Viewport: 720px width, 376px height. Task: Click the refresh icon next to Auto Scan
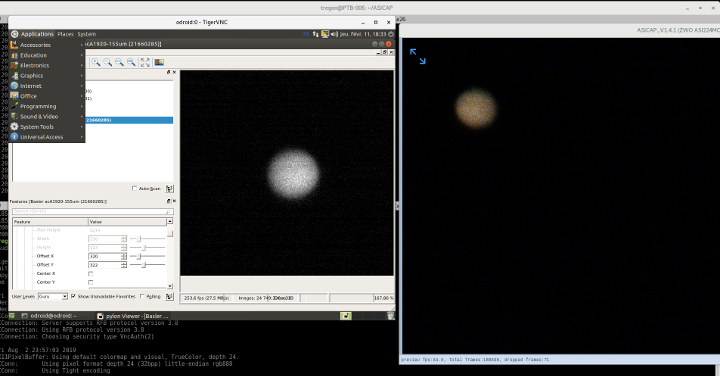[x=169, y=189]
